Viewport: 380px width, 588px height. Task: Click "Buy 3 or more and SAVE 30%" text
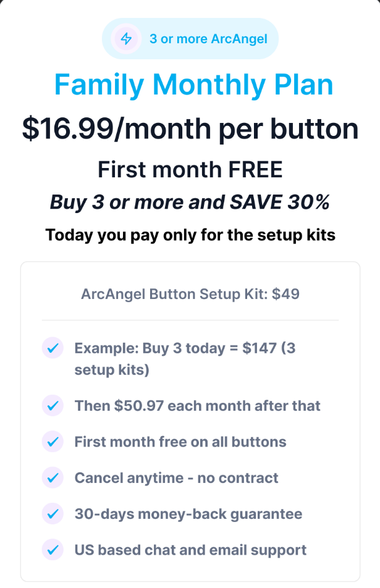pyautogui.click(x=190, y=202)
